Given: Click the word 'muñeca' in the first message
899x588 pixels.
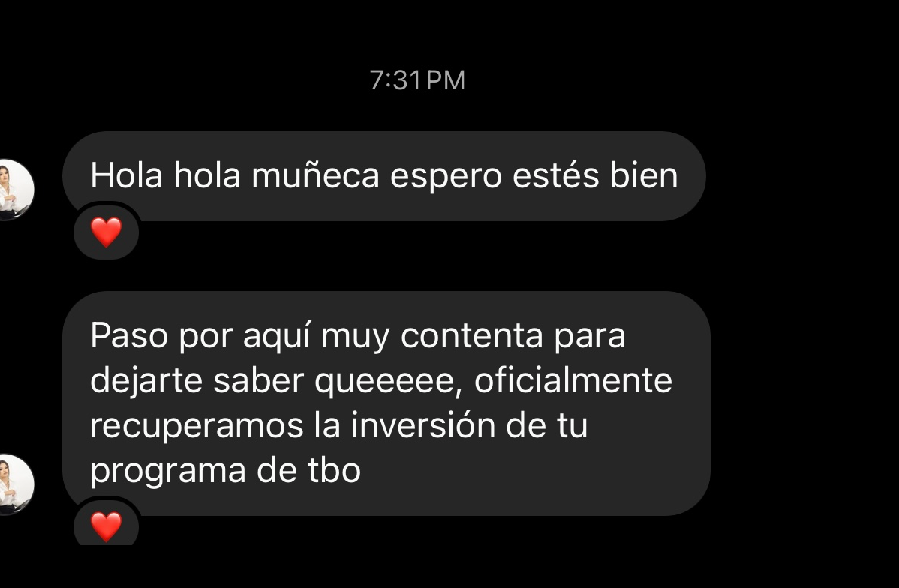Looking at the screenshot, I should (315, 175).
